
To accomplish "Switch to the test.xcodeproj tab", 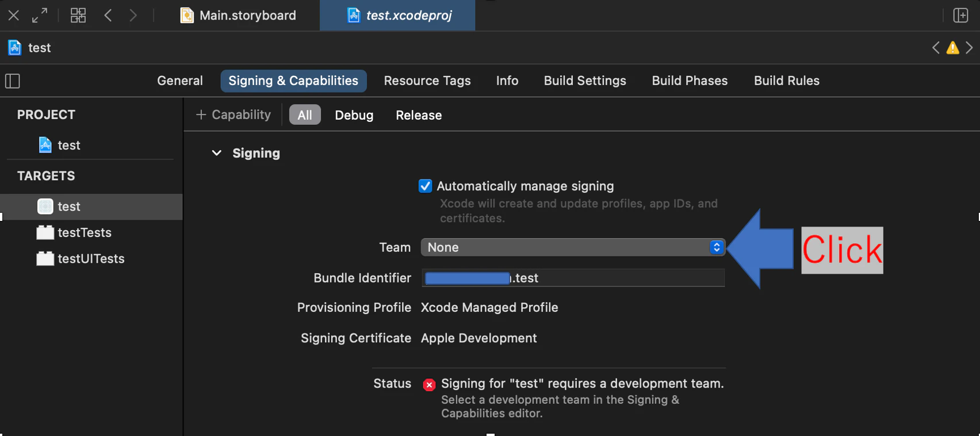I will (x=397, y=16).
